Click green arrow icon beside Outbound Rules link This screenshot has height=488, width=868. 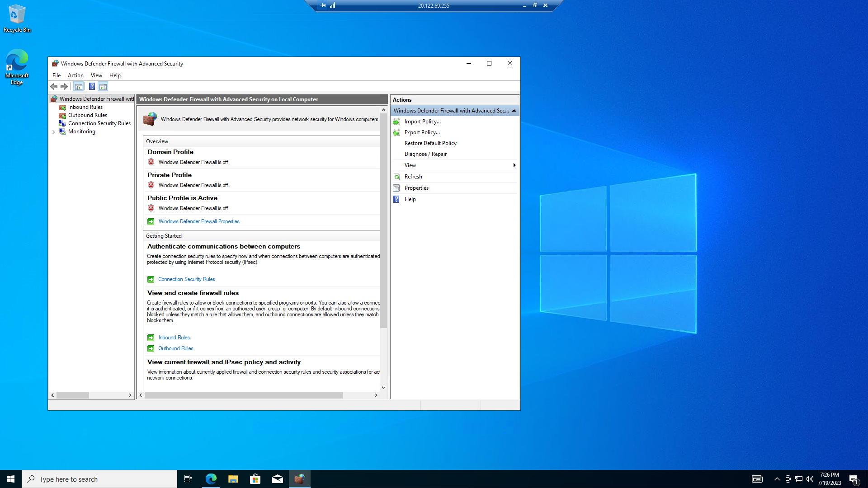point(151,348)
